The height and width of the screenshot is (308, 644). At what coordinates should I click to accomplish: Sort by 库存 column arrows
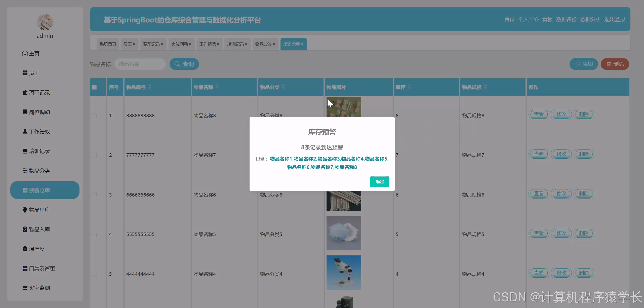click(x=409, y=87)
